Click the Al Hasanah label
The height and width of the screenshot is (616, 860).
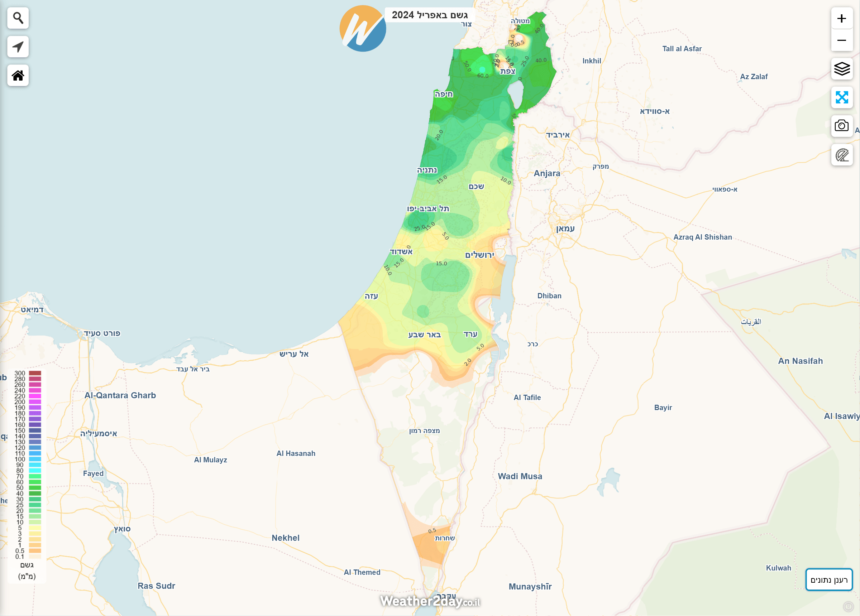296,453
